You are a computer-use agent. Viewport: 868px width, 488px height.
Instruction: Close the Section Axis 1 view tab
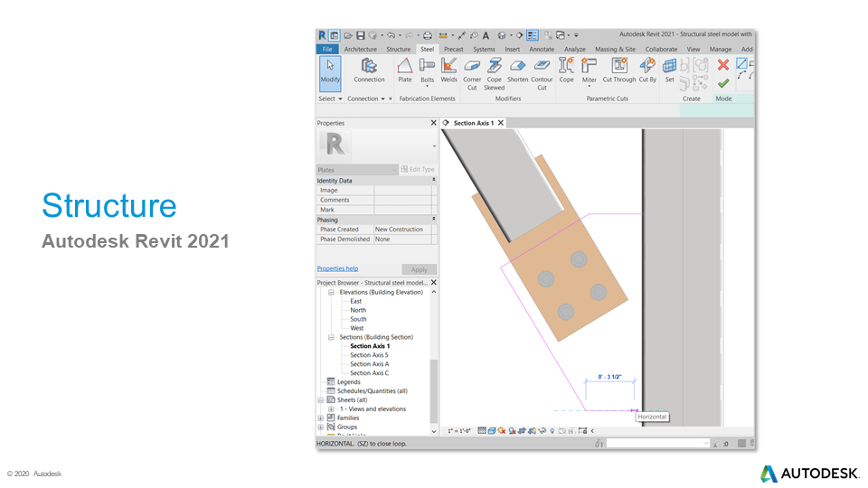click(501, 123)
